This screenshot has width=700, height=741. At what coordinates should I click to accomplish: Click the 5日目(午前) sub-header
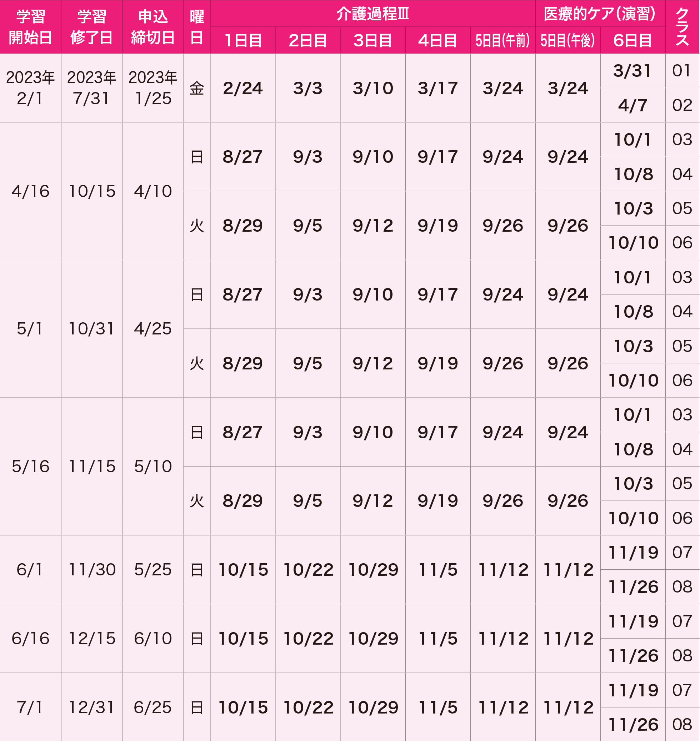click(503, 40)
